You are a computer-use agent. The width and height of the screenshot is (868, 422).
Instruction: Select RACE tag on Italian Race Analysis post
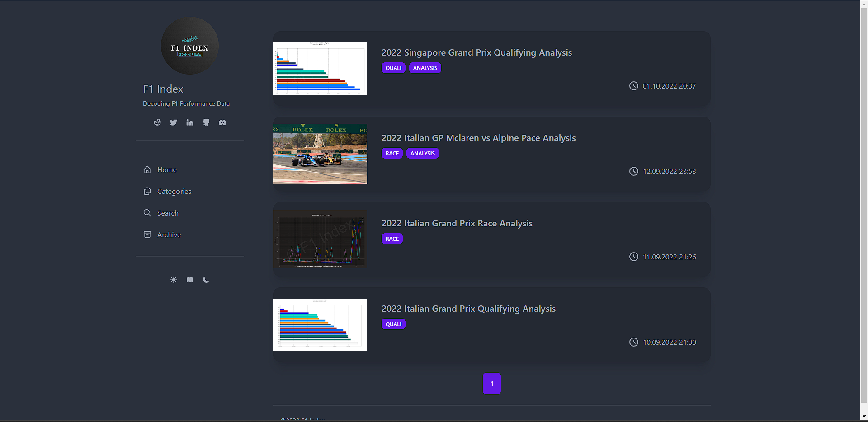click(x=392, y=239)
